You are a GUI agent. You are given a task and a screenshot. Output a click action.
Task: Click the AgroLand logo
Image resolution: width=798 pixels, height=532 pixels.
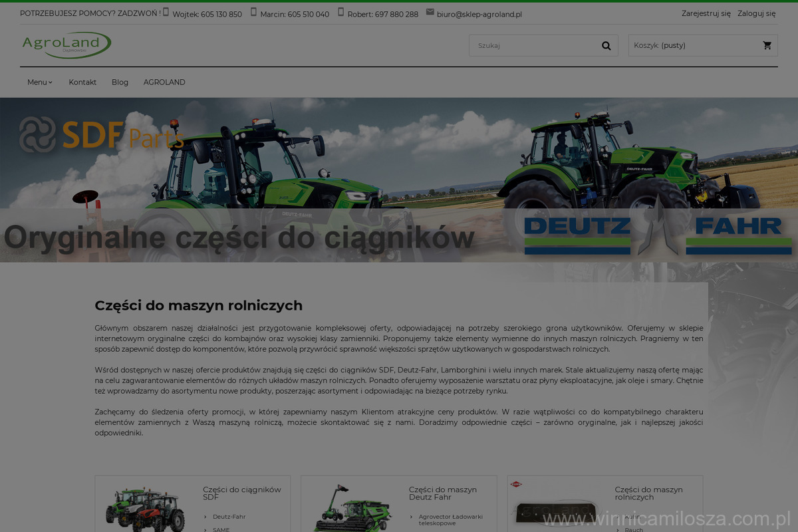[x=66, y=45]
